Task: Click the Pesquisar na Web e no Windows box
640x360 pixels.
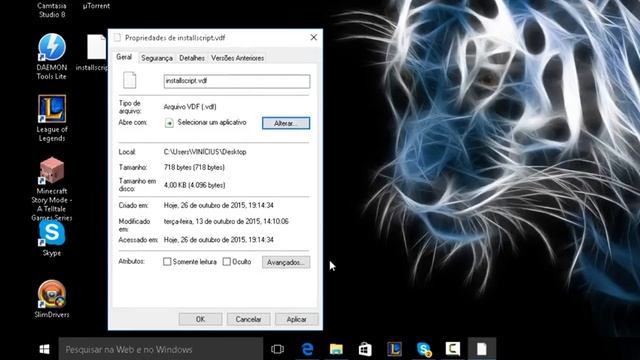Action: 161,349
